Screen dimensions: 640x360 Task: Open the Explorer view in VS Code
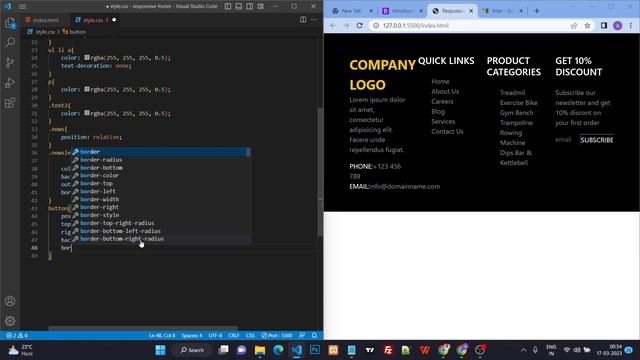coord(10,23)
